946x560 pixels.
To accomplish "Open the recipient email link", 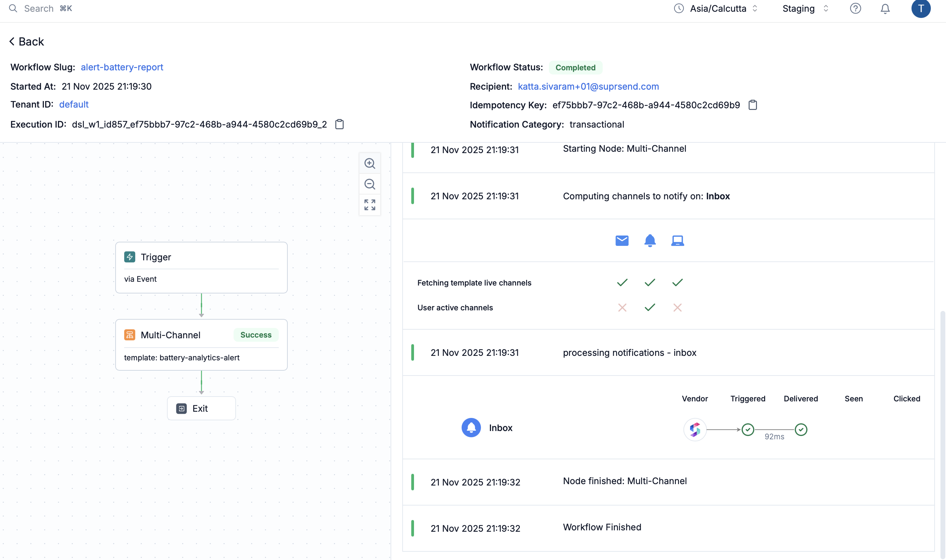I will click(588, 87).
